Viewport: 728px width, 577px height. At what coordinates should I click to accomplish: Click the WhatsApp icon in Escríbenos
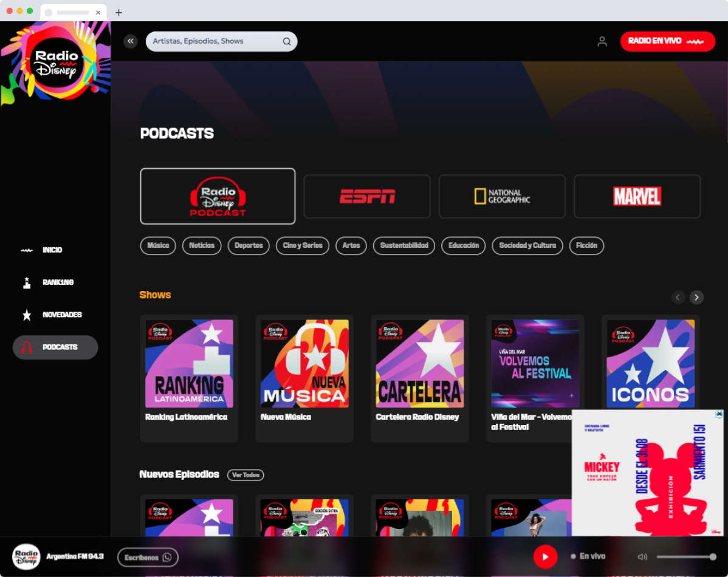[x=167, y=557]
